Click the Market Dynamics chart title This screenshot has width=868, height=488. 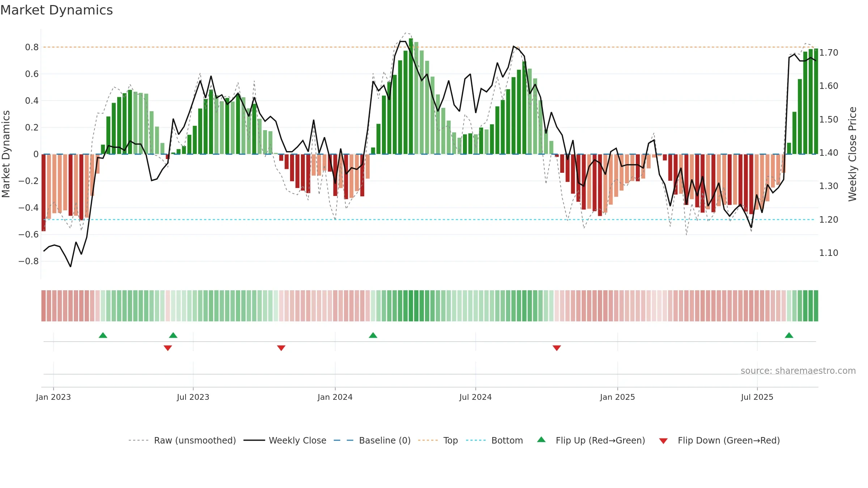[56, 10]
